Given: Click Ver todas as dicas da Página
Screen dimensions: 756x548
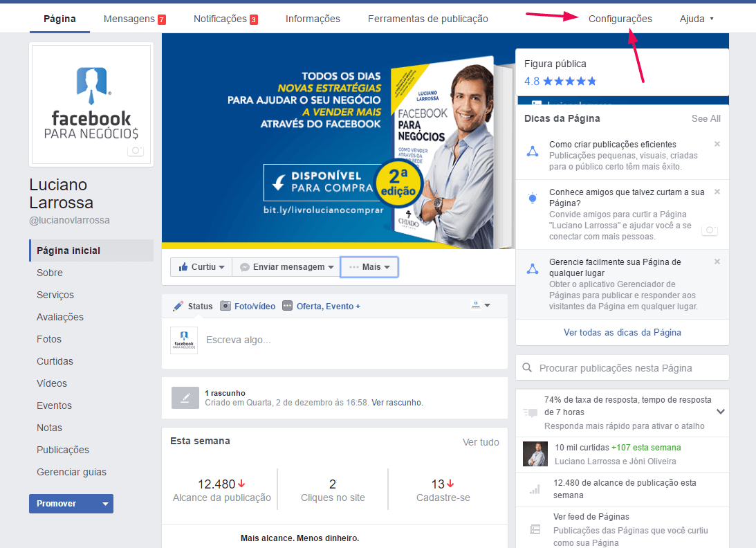Looking at the screenshot, I should pos(623,332).
